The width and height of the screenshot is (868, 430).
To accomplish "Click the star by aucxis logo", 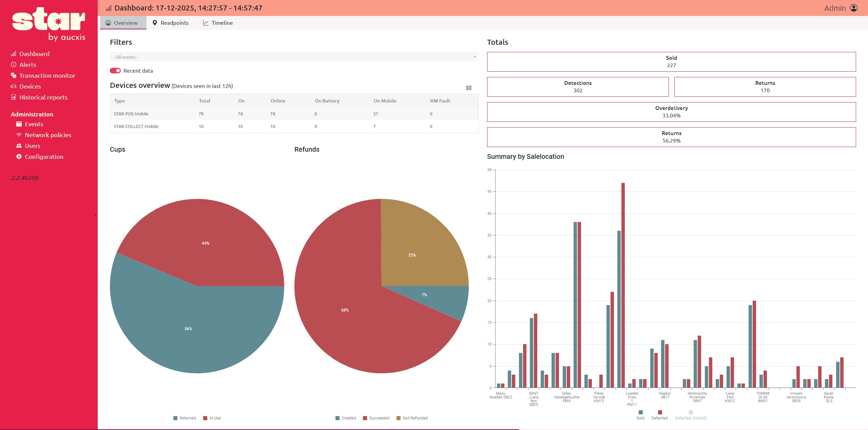I will click(49, 24).
